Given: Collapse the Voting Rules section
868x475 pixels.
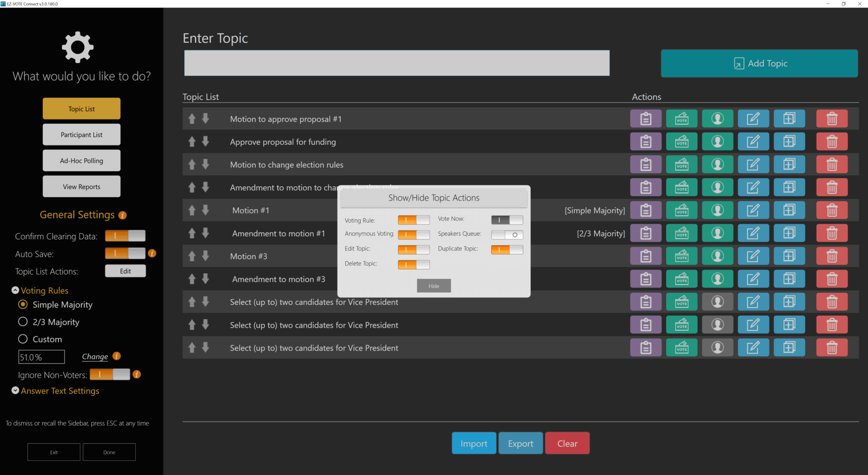Looking at the screenshot, I should (x=15, y=290).
